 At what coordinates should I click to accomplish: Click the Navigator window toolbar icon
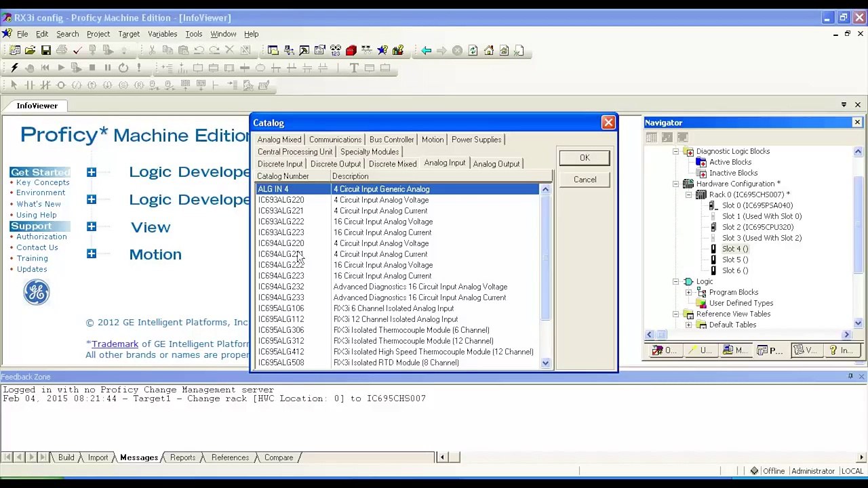click(x=273, y=50)
